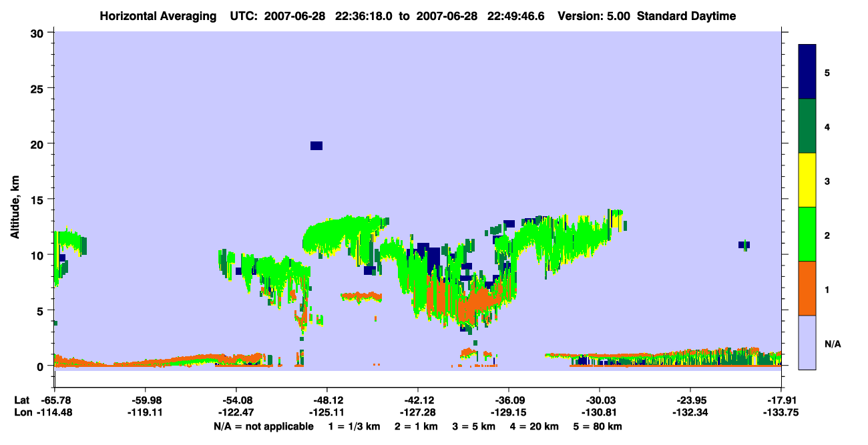Click the bright green level 2 colorbar segment
868x445 pixels.
807,234
